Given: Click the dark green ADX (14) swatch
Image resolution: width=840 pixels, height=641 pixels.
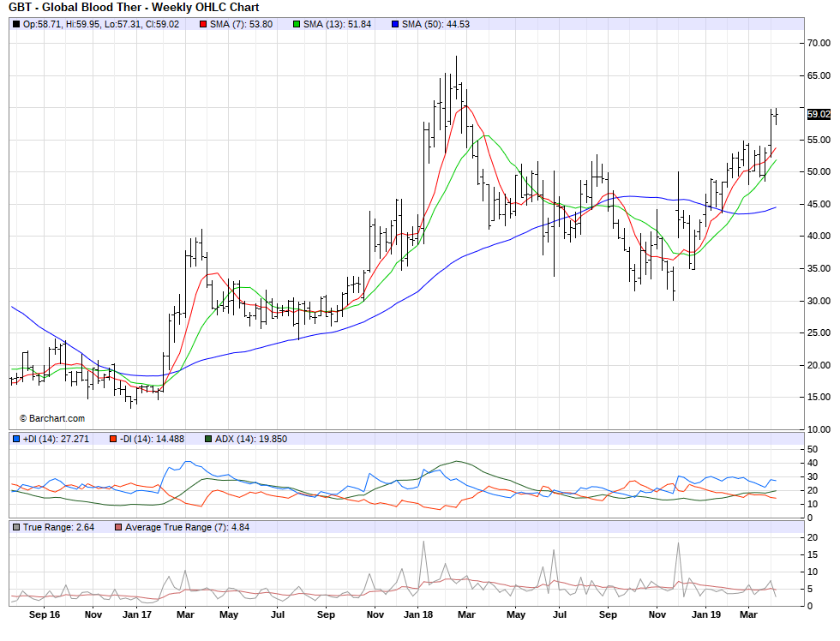Looking at the screenshot, I should point(207,439).
